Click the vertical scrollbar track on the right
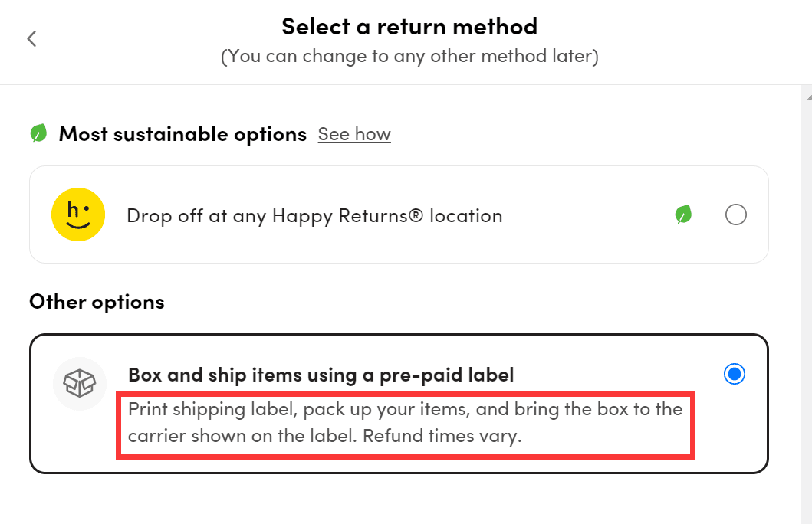This screenshot has width=812, height=524. (807, 310)
